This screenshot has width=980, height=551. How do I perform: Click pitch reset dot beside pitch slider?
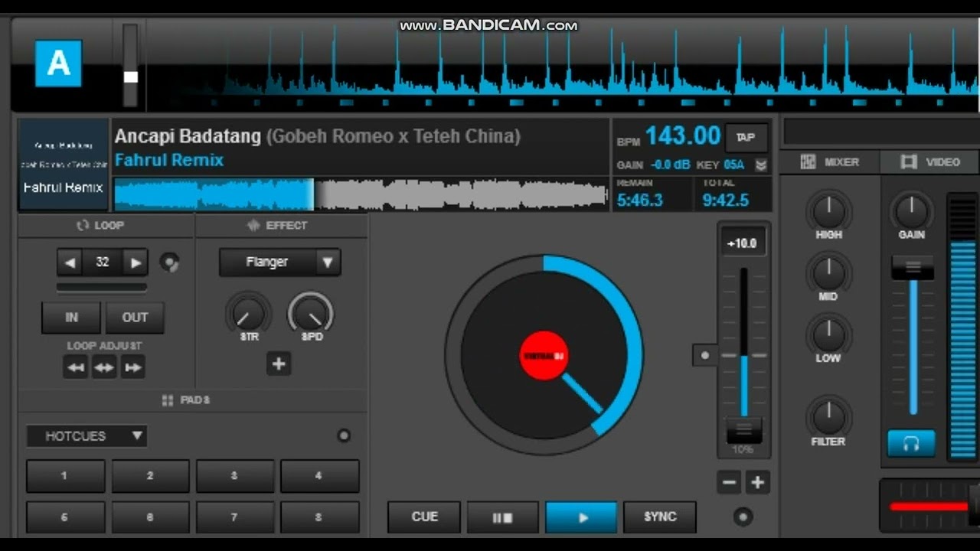[705, 355]
